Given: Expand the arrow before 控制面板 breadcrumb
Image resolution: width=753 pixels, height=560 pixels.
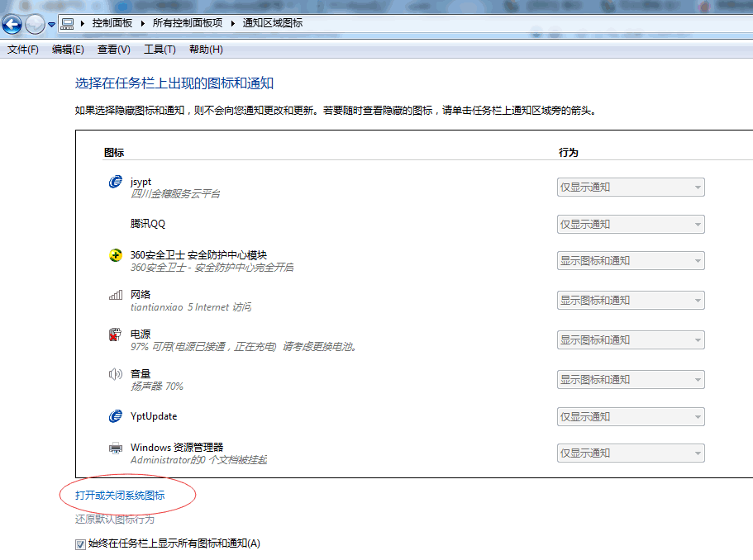Looking at the screenshot, I should 83,23.
